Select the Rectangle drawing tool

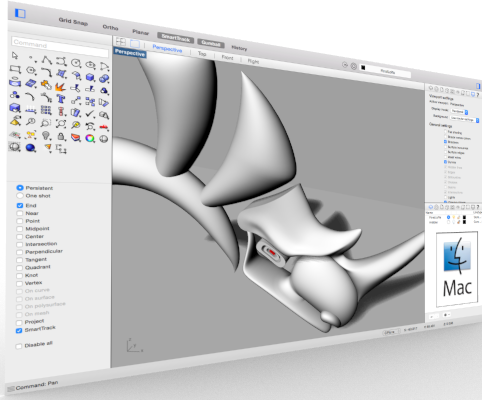pyautogui.click(x=15, y=69)
